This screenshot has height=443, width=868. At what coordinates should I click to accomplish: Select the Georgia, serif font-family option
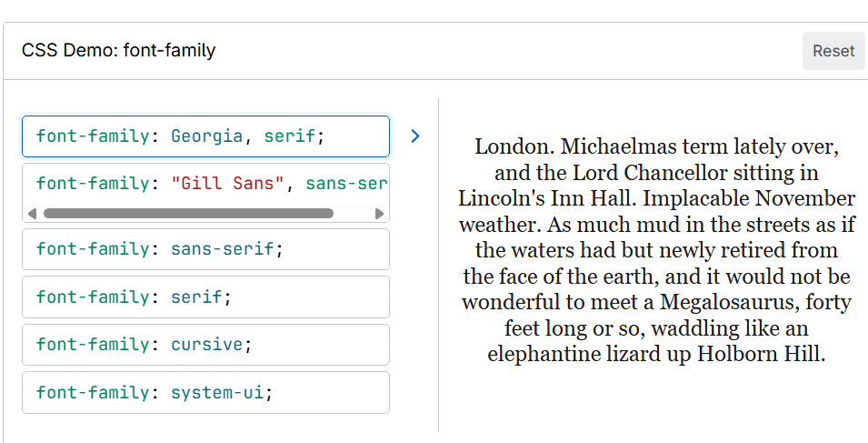click(206, 136)
